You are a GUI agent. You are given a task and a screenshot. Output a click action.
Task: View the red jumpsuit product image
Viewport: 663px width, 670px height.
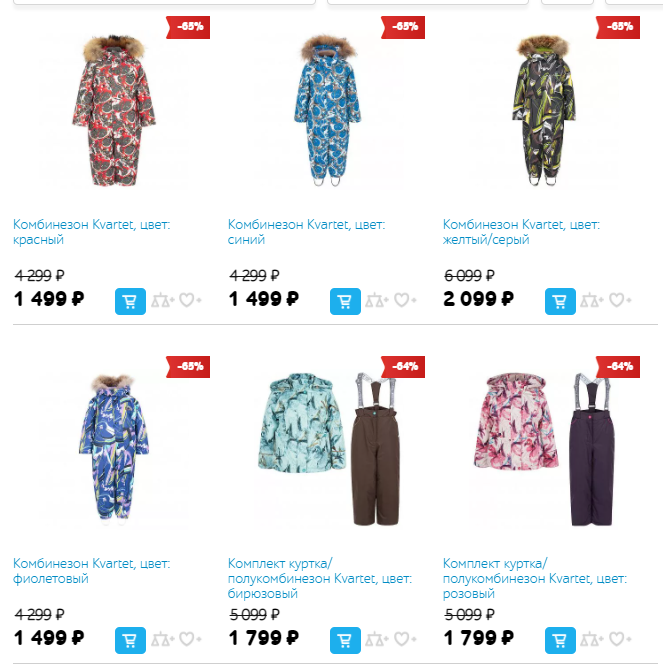[113, 110]
